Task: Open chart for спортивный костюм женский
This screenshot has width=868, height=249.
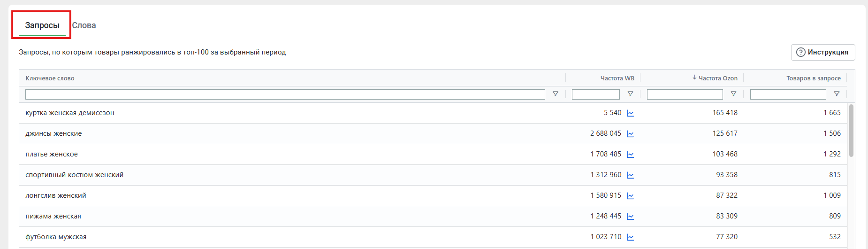Action: pyautogui.click(x=630, y=175)
